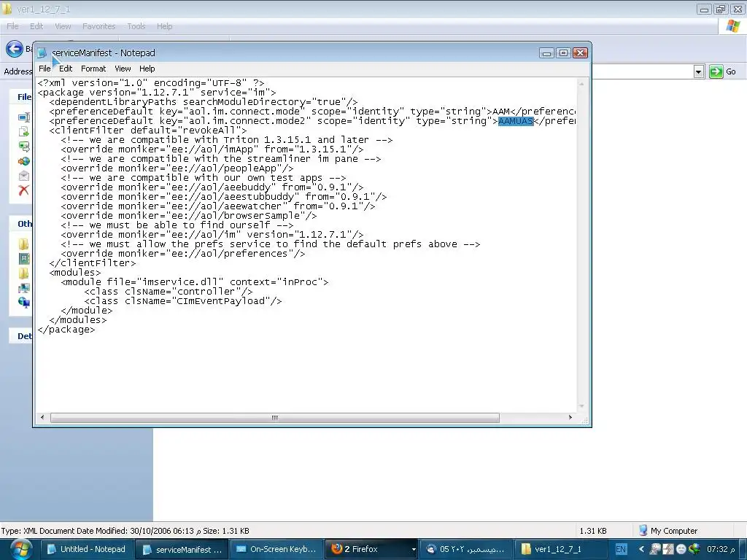Viewport: 747px width, 560px height.
Task: Click the ver1_12_7_1 folder taskbar button
Action: [x=560, y=549]
